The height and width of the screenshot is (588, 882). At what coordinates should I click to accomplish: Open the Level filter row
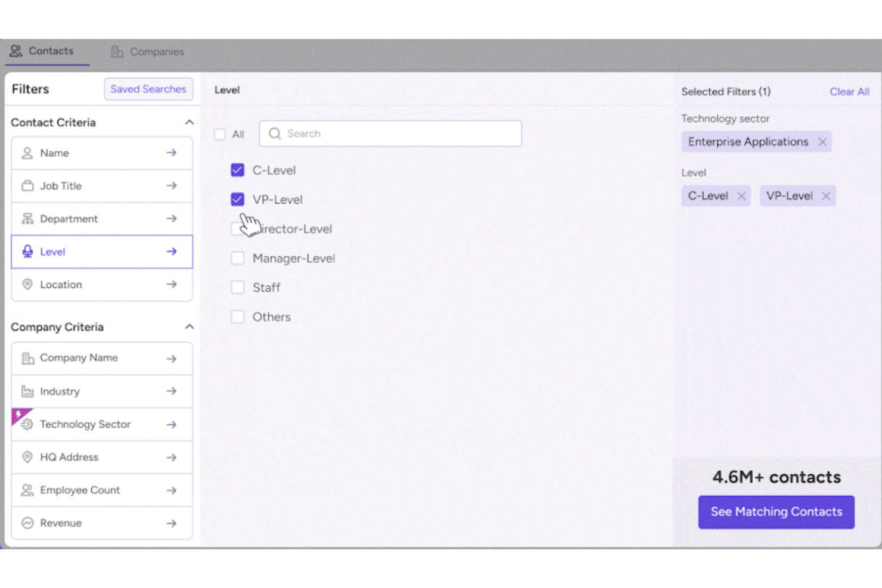tap(102, 251)
